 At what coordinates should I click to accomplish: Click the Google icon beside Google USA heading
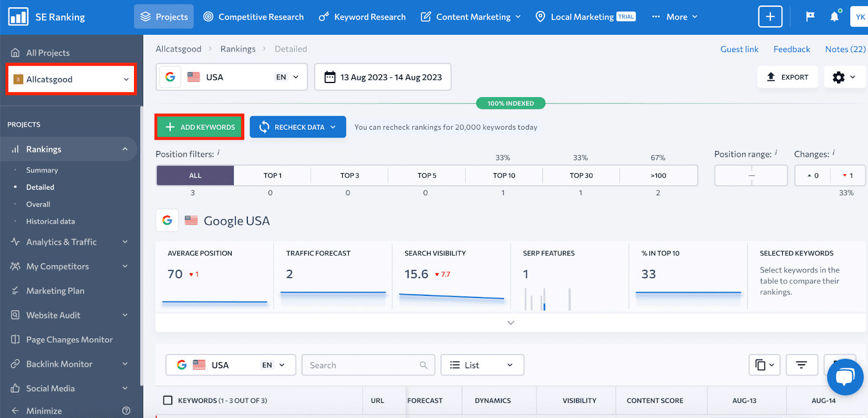167,220
